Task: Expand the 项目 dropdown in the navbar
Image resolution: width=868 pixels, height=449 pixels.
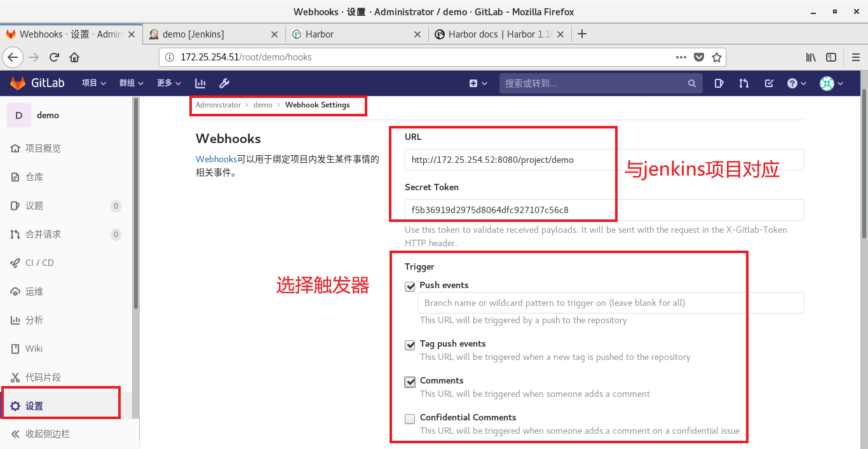Action: (94, 83)
